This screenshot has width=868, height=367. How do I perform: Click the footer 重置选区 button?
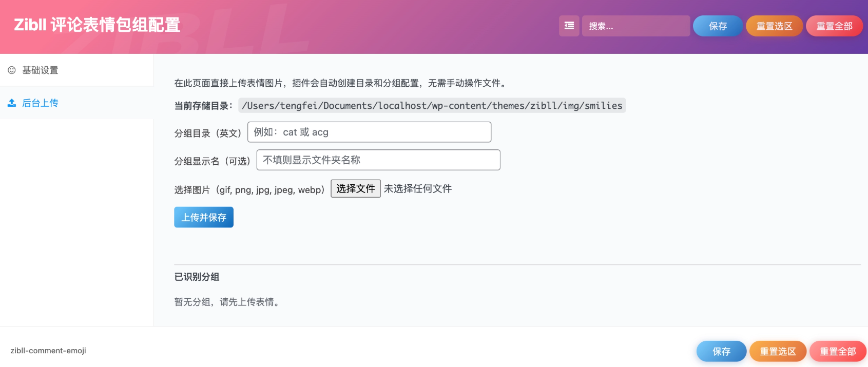[778, 352]
